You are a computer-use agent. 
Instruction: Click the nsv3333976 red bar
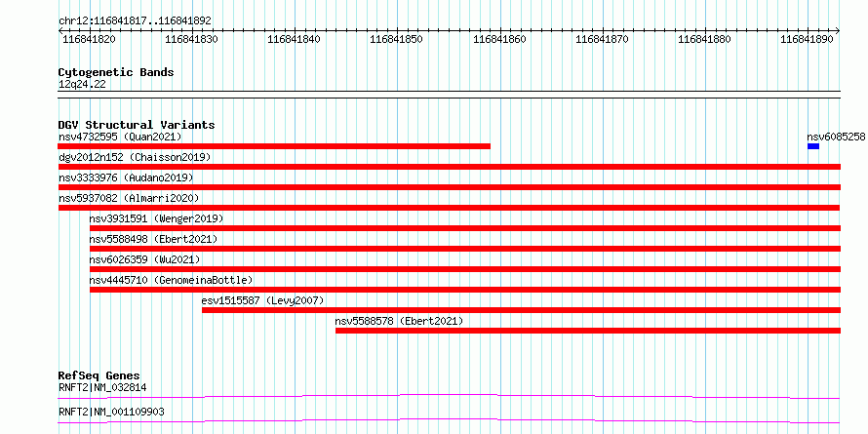coord(449,187)
